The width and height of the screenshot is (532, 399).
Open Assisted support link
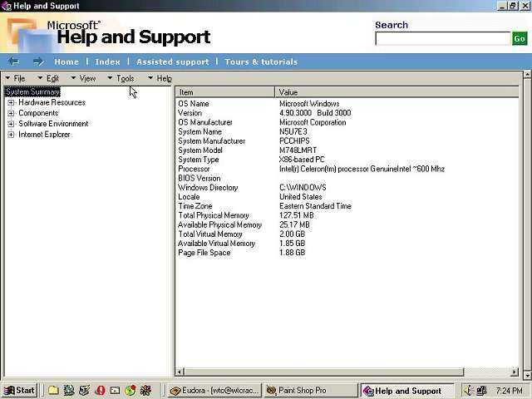click(x=172, y=62)
